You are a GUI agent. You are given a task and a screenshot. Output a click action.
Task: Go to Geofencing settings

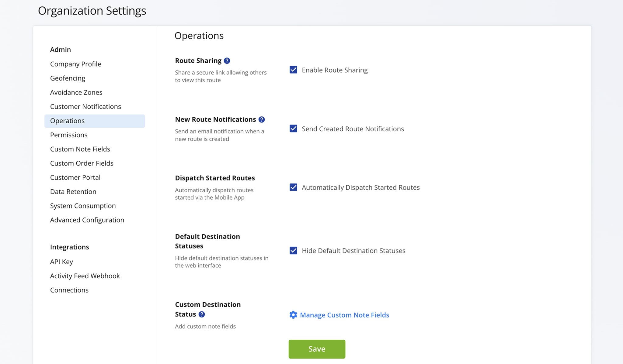tap(68, 78)
